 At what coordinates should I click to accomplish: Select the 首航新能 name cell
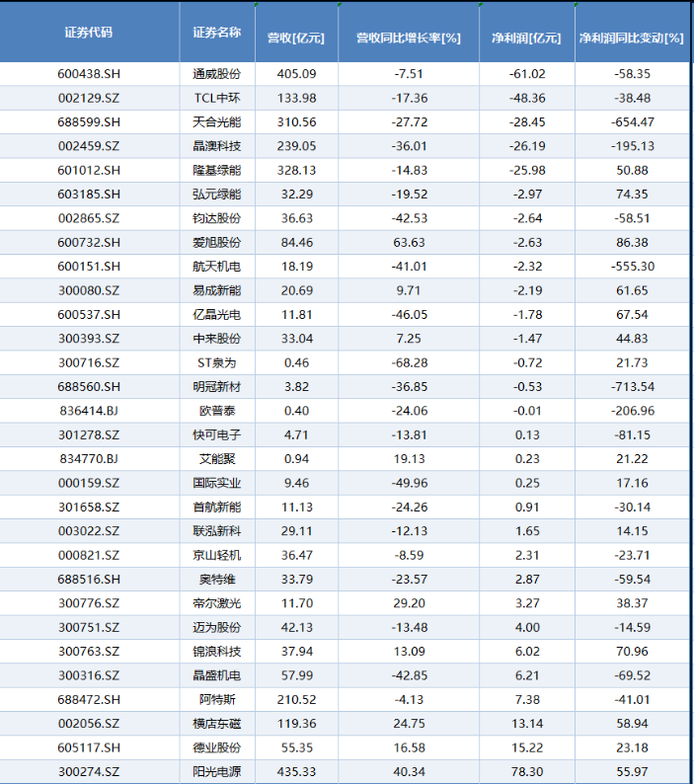[217, 507]
